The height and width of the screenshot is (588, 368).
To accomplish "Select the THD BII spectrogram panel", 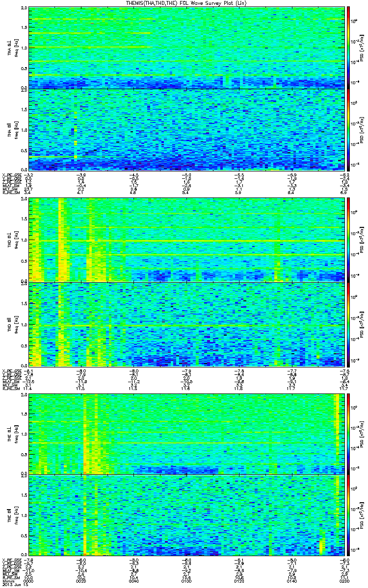I will click(186, 324).
